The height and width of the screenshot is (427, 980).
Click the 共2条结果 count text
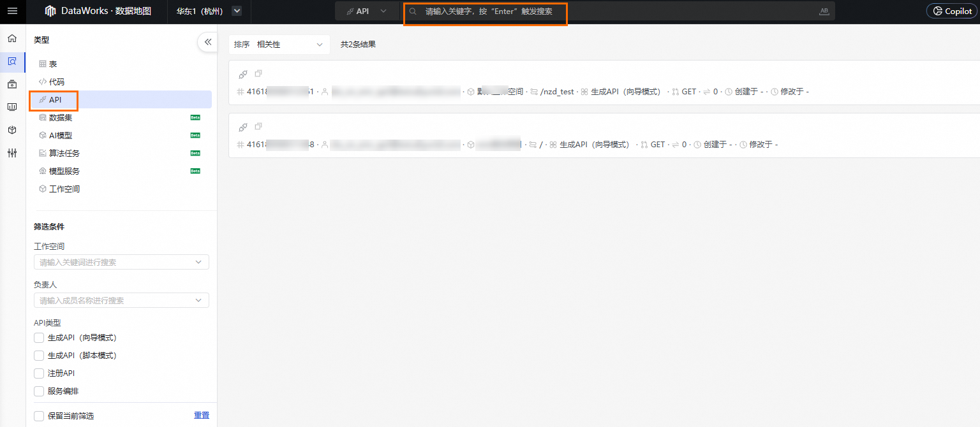click(358, 45)
